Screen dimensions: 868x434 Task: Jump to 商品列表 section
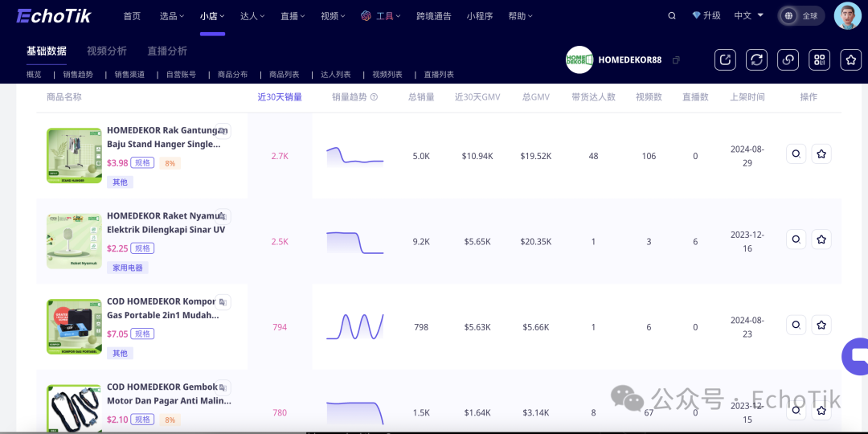click(x=284, y=74)
